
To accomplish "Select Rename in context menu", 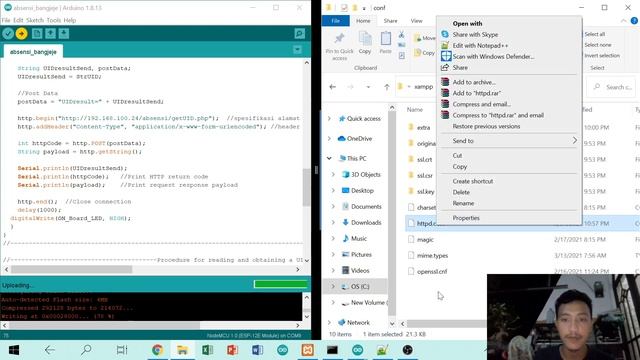I will coord(463,203).
